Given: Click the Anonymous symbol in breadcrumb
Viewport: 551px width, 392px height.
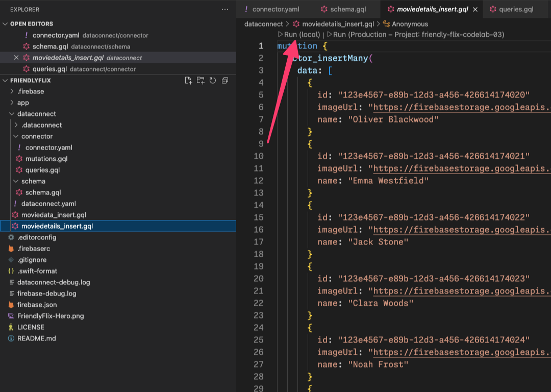Looking at the screenshot, I should 410,24.
